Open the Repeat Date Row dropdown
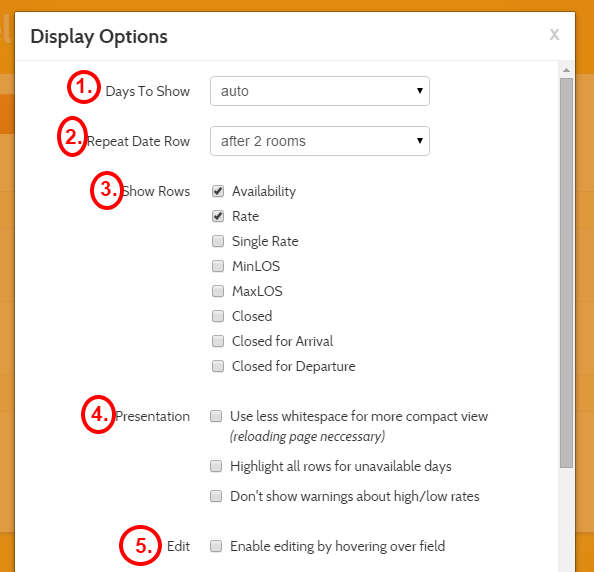 point(320,141)
